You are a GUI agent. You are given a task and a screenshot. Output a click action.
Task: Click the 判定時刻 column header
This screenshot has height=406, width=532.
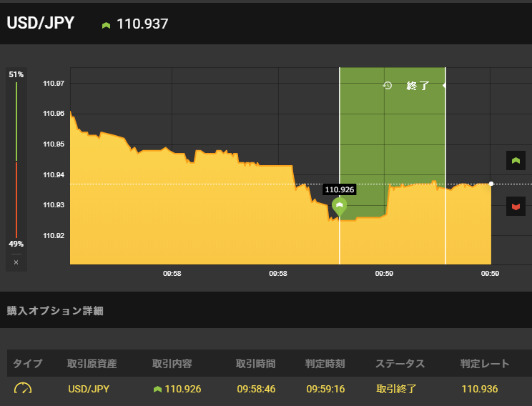click(x=325, y=364)
